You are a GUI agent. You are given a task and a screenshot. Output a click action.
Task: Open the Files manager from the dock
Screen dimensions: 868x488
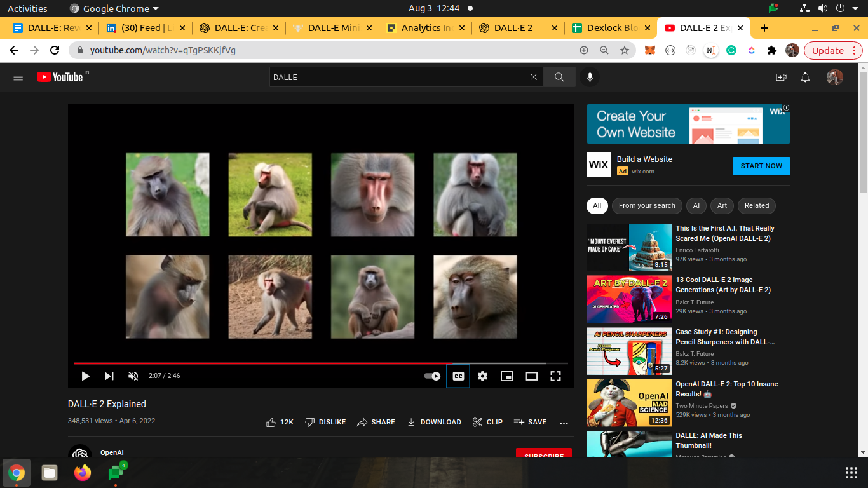50,473
